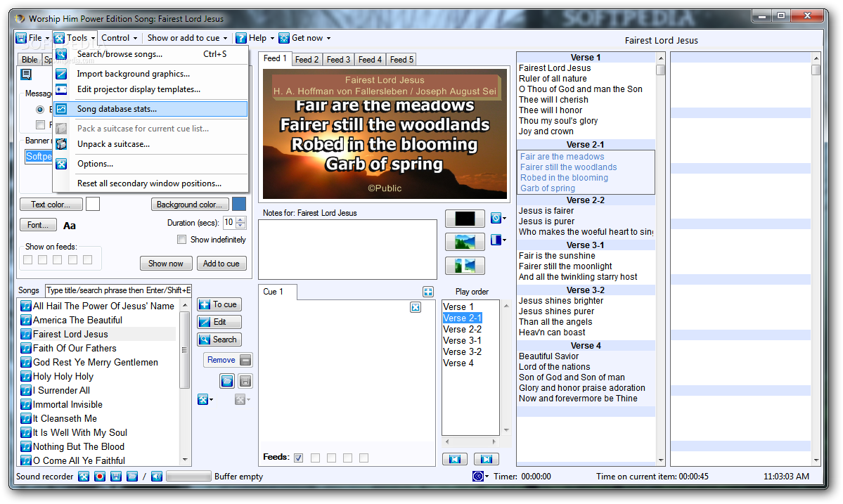Close Cue 1 with the X icon
Viewport: 843px width, 504px height.
tap(416, 307)
